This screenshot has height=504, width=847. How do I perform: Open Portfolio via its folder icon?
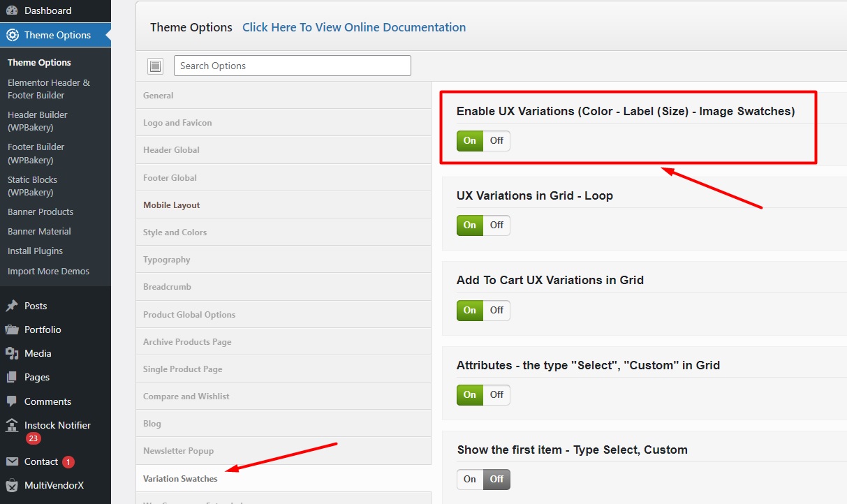[x=12, y=329]
